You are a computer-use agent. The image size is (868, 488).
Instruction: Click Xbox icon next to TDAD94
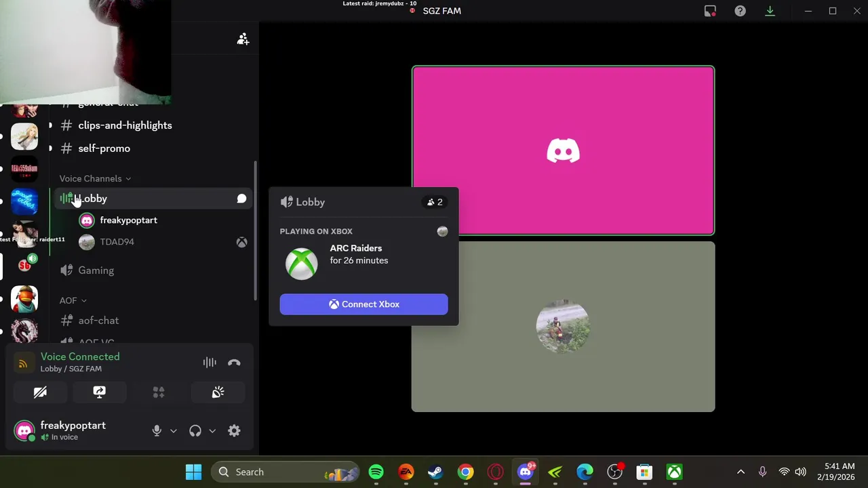point(241,242)
